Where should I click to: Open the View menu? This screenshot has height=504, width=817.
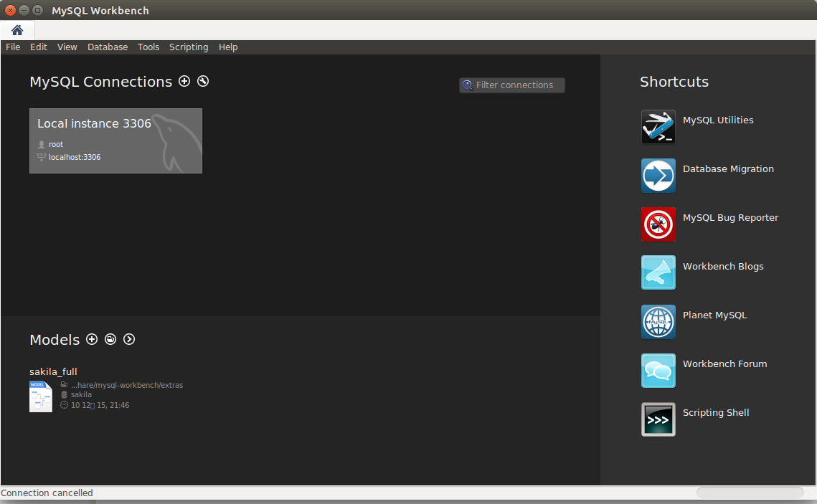pos(67,47)
